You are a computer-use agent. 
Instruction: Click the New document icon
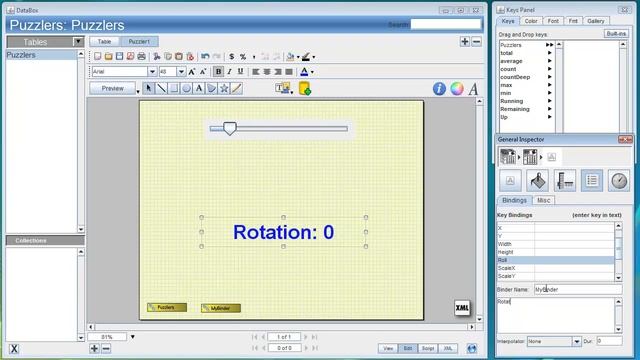(x=98, y=56)
